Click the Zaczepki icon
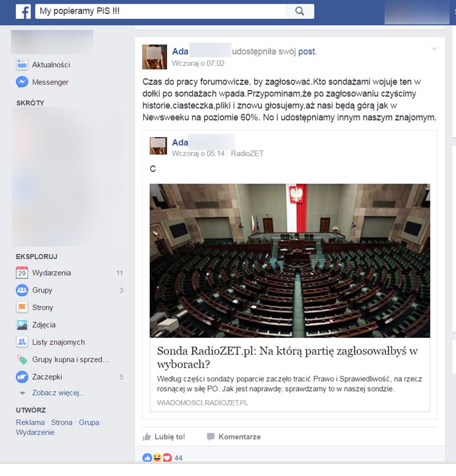This screenshot has width=456, height=476. 22,377
